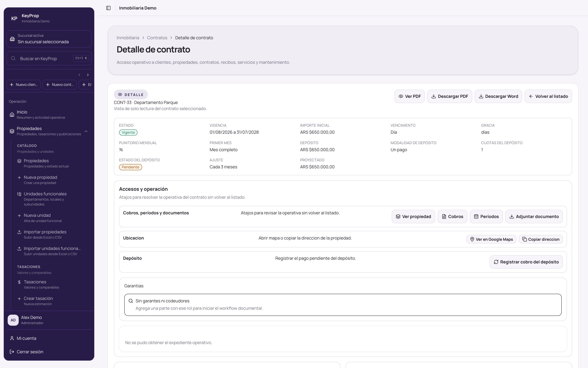Click the Contratos breadcrumb link

point(157,38)
